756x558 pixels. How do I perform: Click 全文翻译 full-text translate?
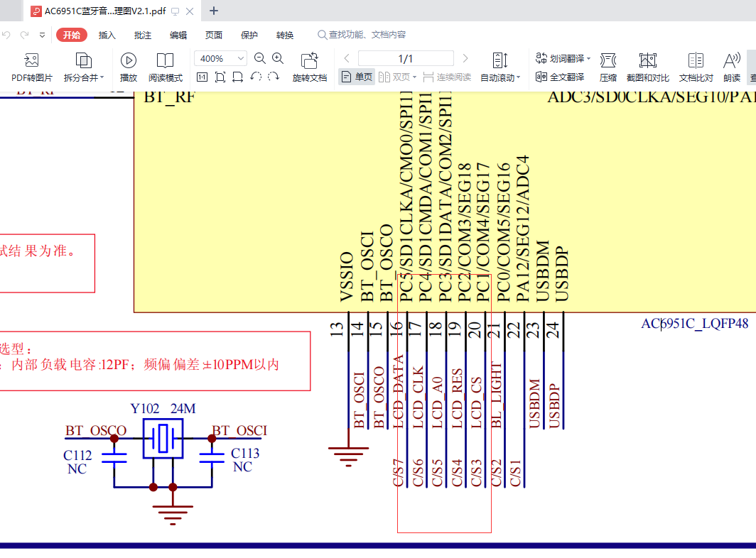coord(560,77)
